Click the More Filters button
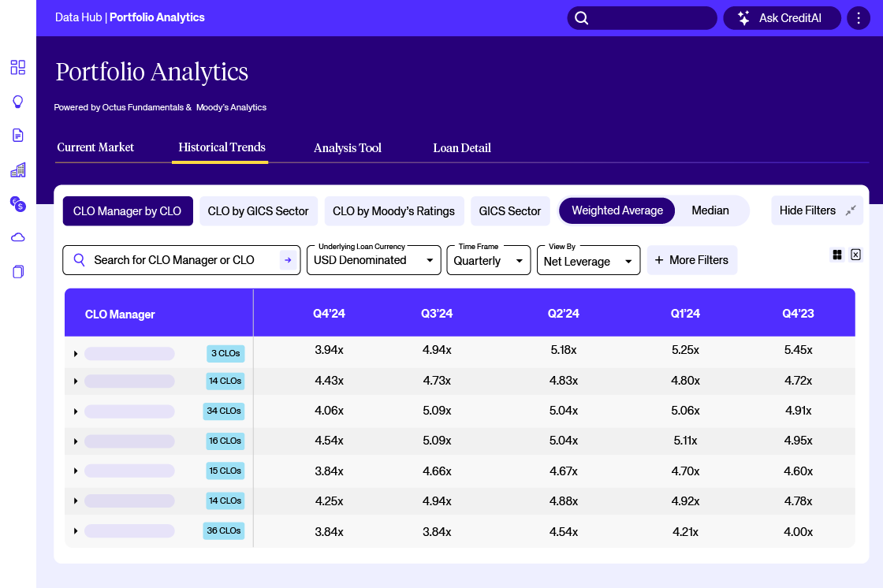Viewport: 883px width, 588px height. 692,260
